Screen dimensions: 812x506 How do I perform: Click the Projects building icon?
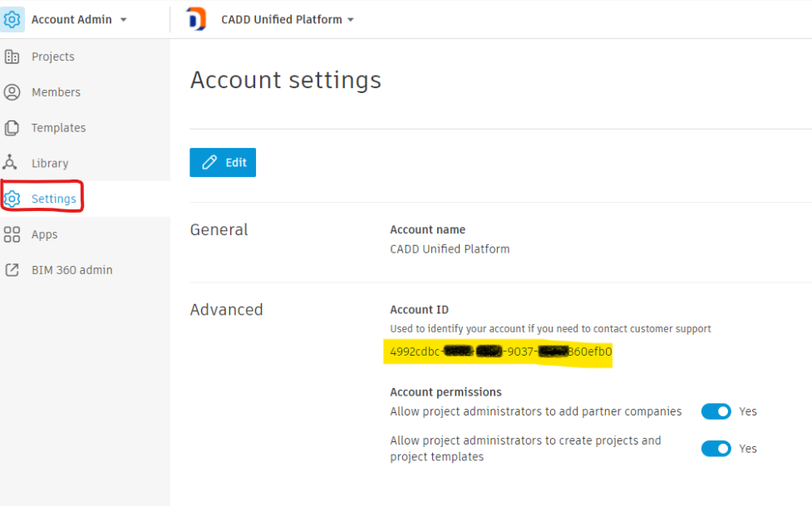(12, 56)
